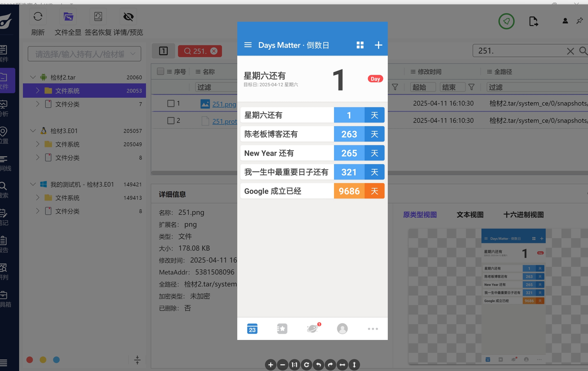Click the red color dot at bottom left
The image size is (588, 371).
[30, 360]
